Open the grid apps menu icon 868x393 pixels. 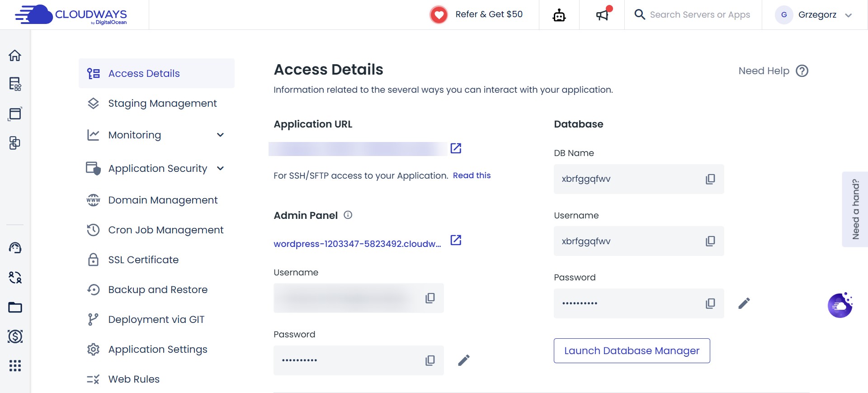(15, 365)
